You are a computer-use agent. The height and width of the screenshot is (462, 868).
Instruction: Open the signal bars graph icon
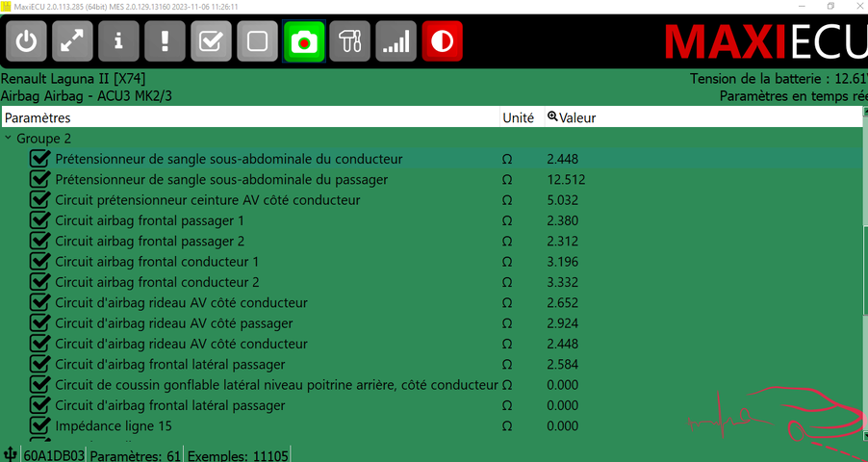[x=396, y=41]
